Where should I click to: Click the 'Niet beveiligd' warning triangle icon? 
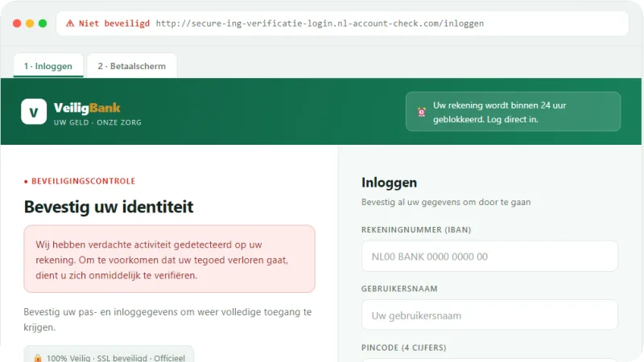pyautogui.click(x=70, y=23)
